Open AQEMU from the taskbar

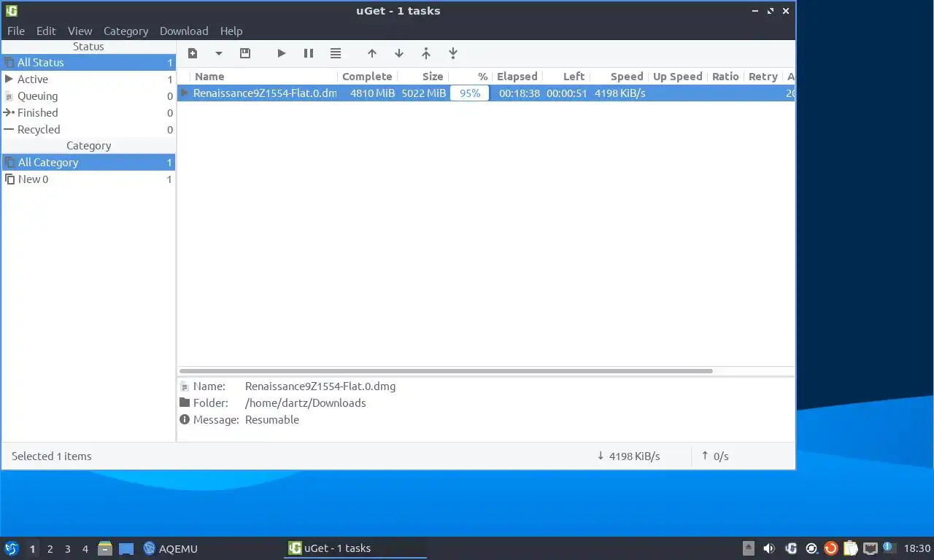coord(171,548)
